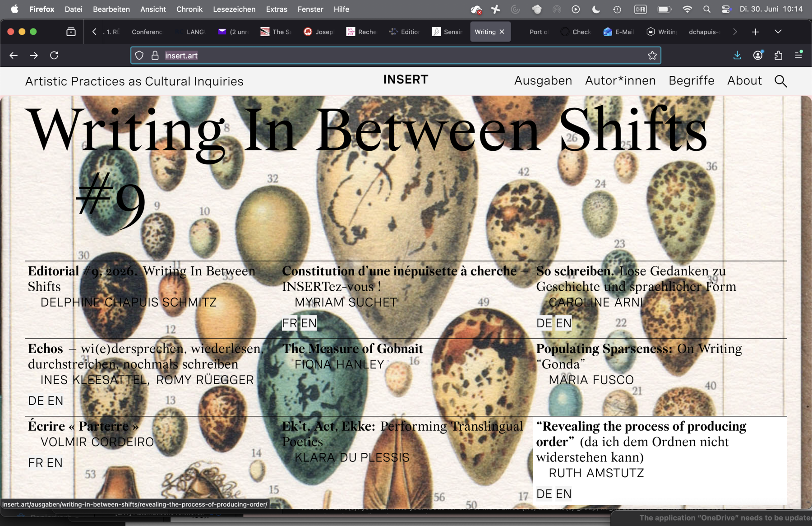Open the Datei menu
This screenshot has width=812, height=526.
coord(74,9)
